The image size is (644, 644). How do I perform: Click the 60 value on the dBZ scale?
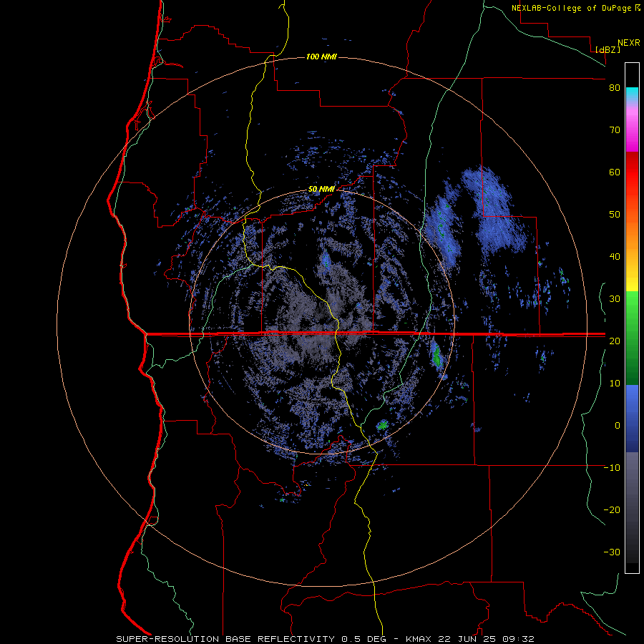pos(615,172)
